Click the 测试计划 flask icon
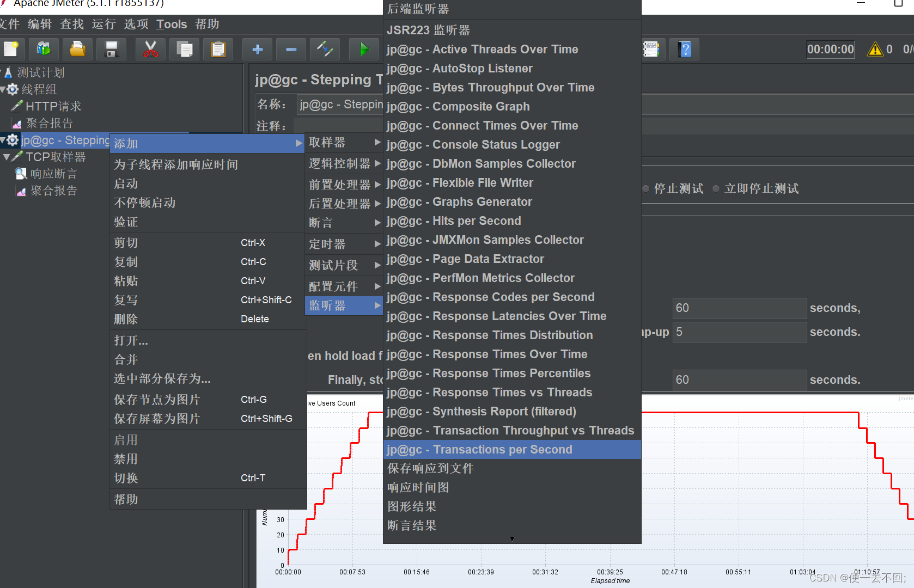 click(x=8, y=72)
